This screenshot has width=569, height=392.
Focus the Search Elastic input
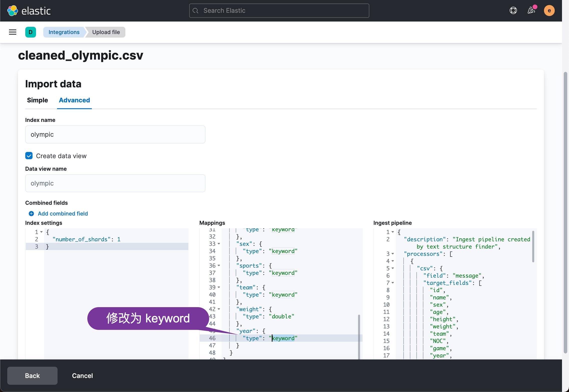279,11
